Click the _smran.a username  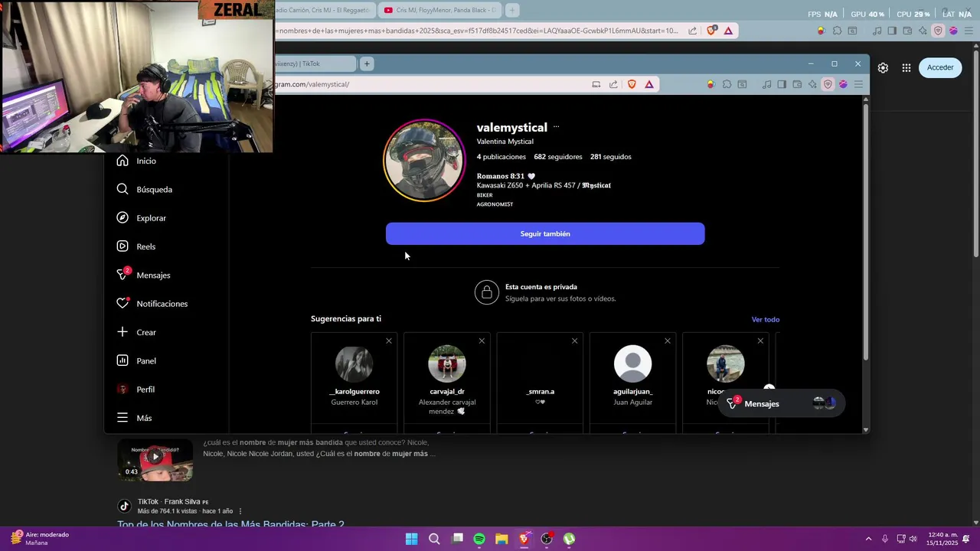(x=540, y=391)
